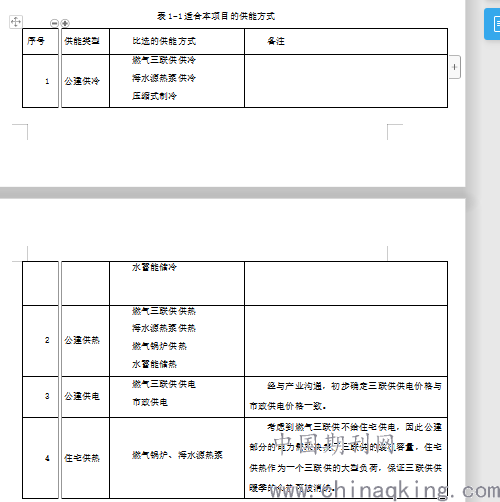Place cursor in the 公建供冷 cell
The width and height of the screenshot is (500, 502).
(85, 81)
